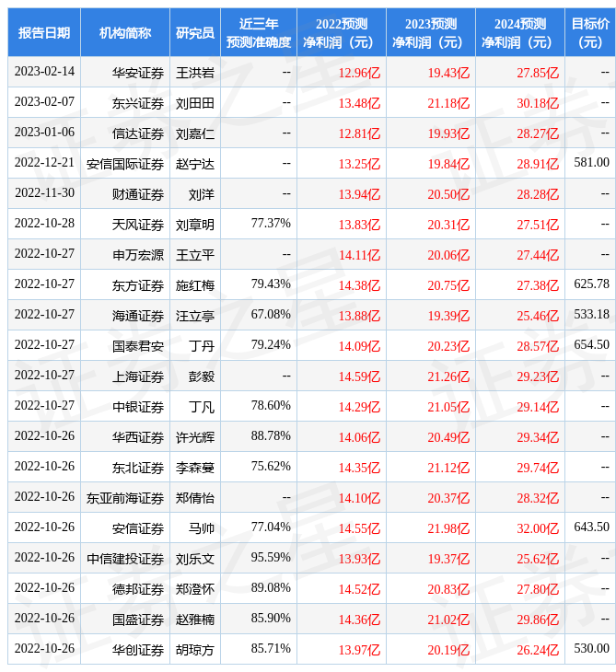Click institution 海通证券
Viewport: 616px width, 672px height.
[x=138, y=317]
